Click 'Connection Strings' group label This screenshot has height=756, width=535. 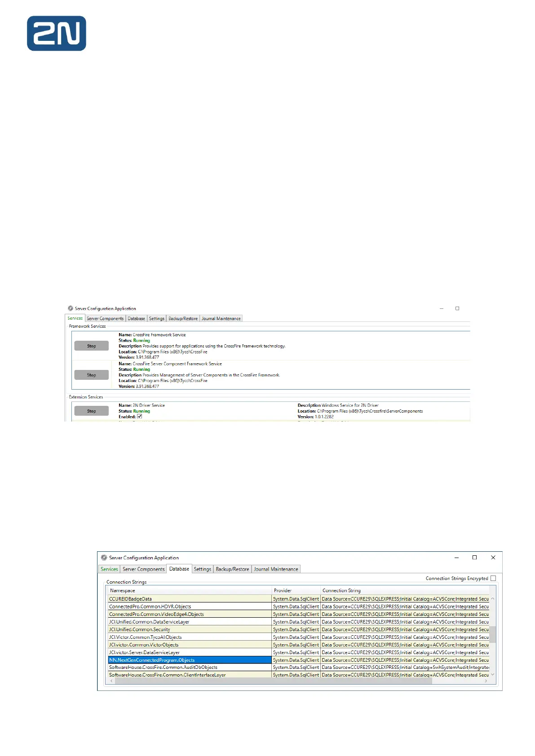(126, 582)
